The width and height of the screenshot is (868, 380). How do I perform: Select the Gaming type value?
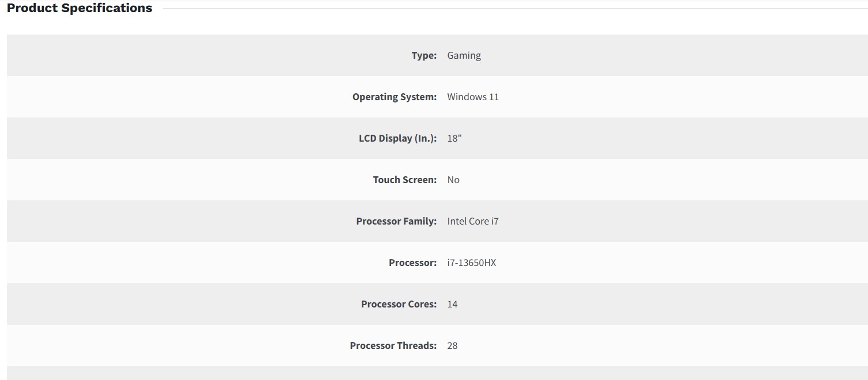[x=464, y=55]
